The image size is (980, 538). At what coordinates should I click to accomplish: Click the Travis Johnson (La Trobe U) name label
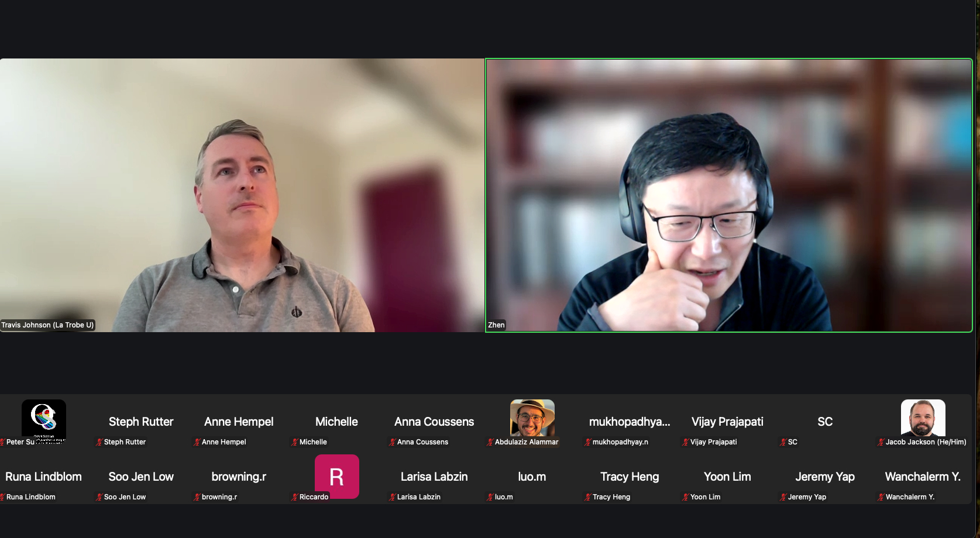coord(47,325)
